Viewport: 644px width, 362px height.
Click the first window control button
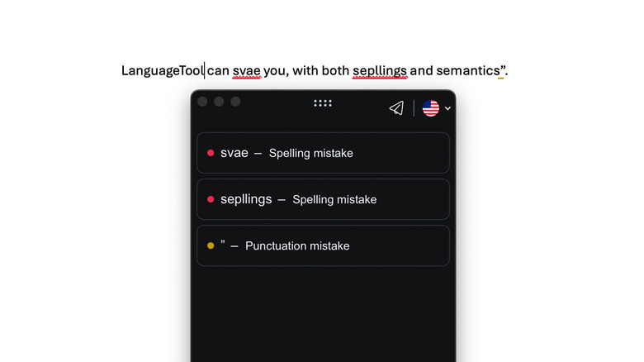point(202,102)
